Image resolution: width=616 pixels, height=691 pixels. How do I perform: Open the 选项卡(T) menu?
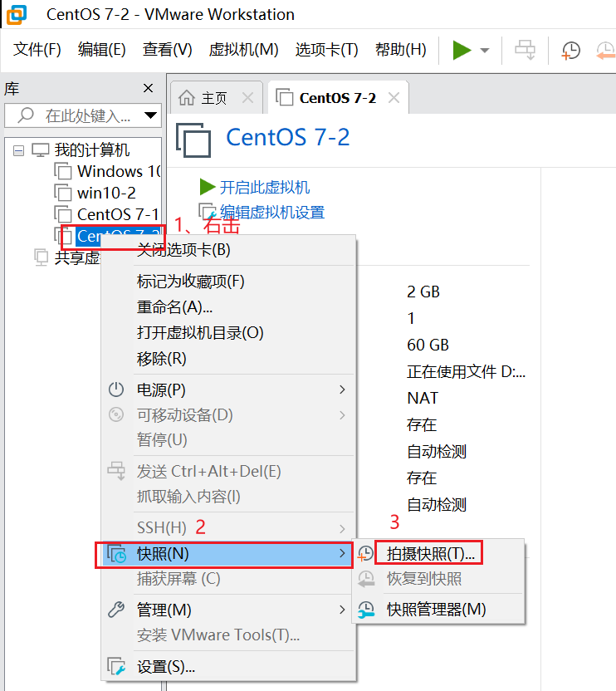tap(326, 49)
